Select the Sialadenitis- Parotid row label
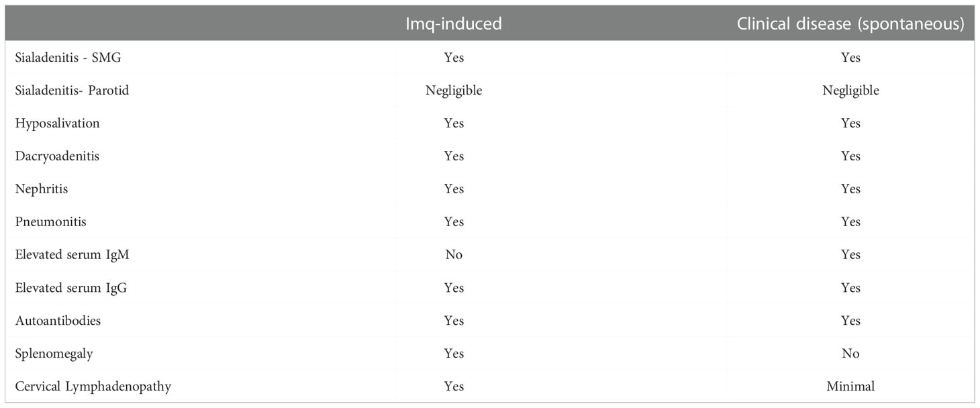 [x=72, y=91]
